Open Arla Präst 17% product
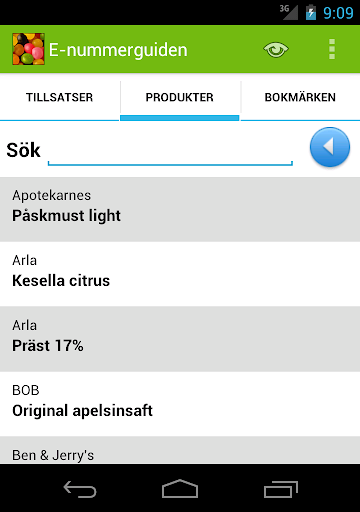 click(180, 339)
